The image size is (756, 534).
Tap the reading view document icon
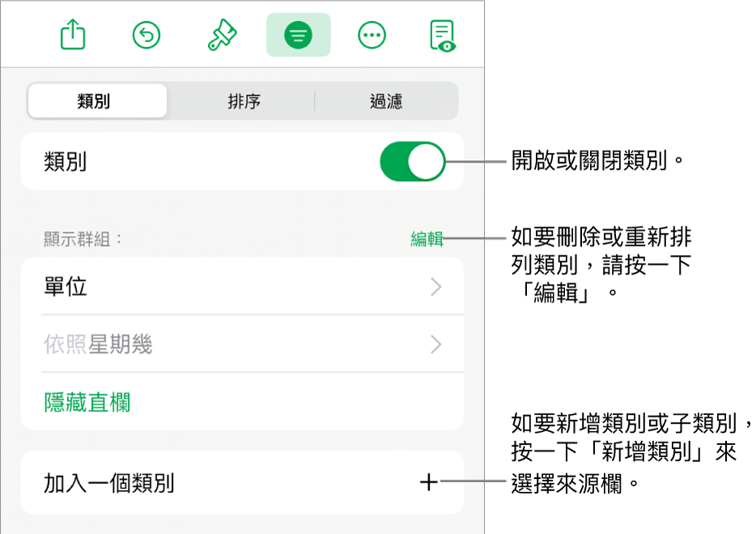tap(443, 36)
